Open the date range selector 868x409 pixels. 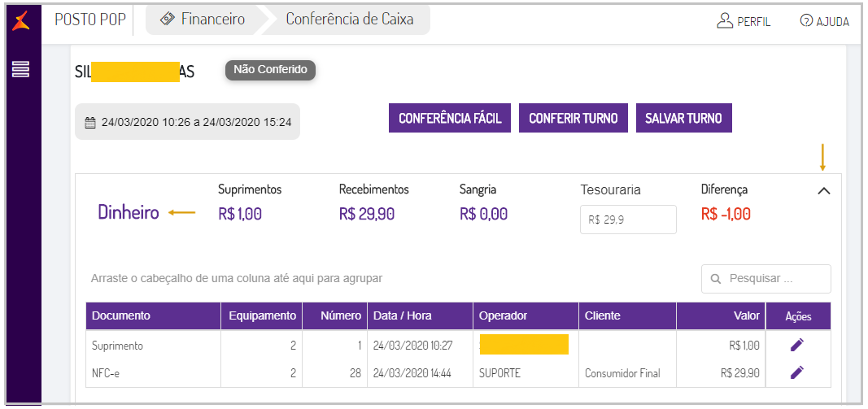pos(187,122)
